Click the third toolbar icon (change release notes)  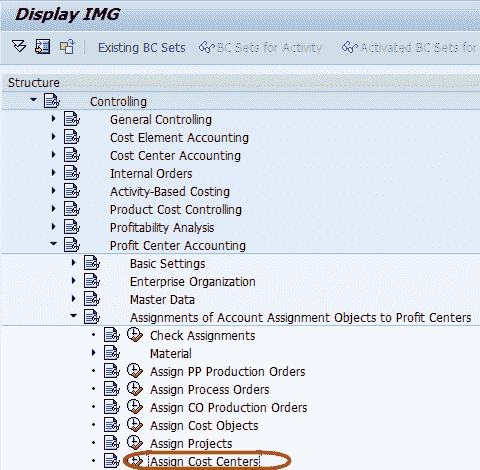tap(67, 46)
